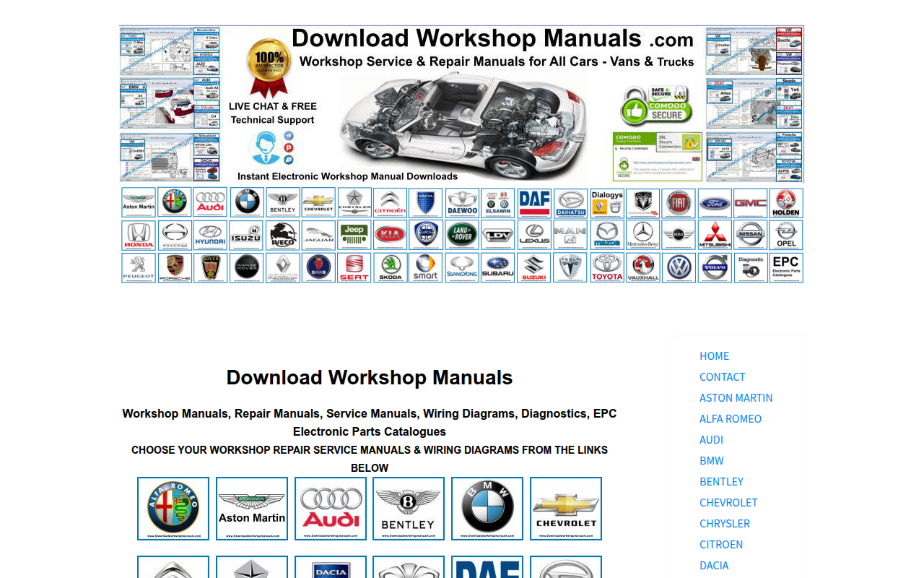Click the Mazda logo in the banner
Screen dimensions: 924x578
tap(606, 236)
